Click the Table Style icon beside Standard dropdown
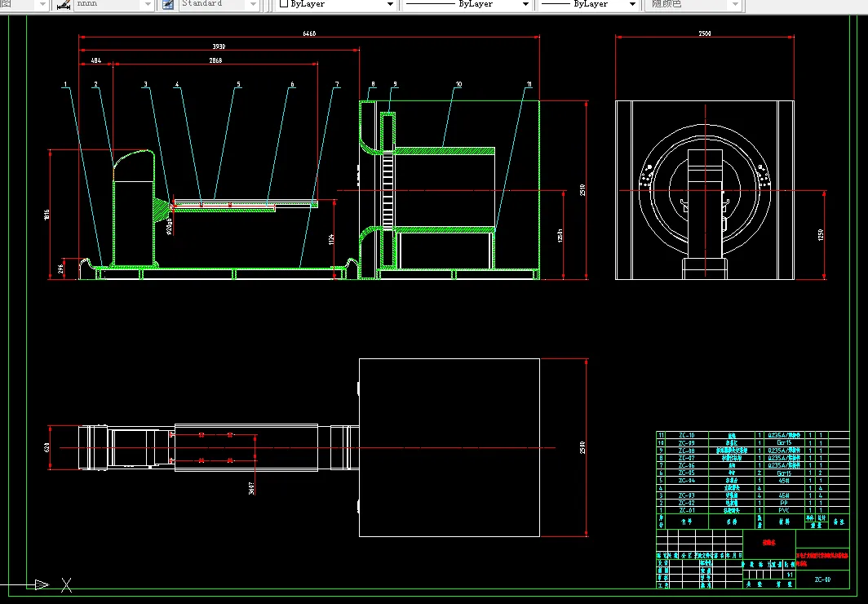Viewport: 868px width, 604px height. tap(168, 5)
